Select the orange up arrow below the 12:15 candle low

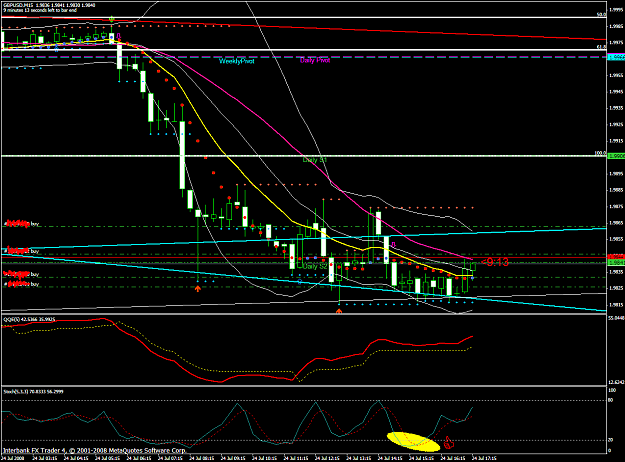click(x=339, y=311)
